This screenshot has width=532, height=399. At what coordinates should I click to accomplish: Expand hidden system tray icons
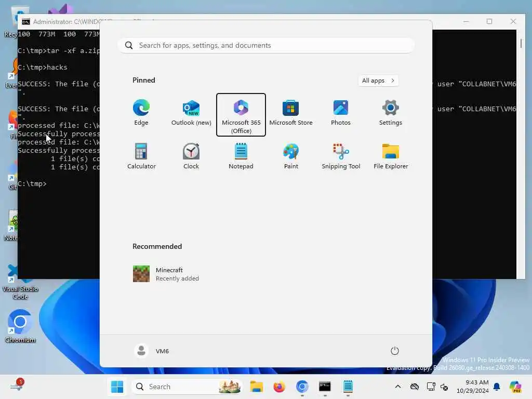pos(397,387)
